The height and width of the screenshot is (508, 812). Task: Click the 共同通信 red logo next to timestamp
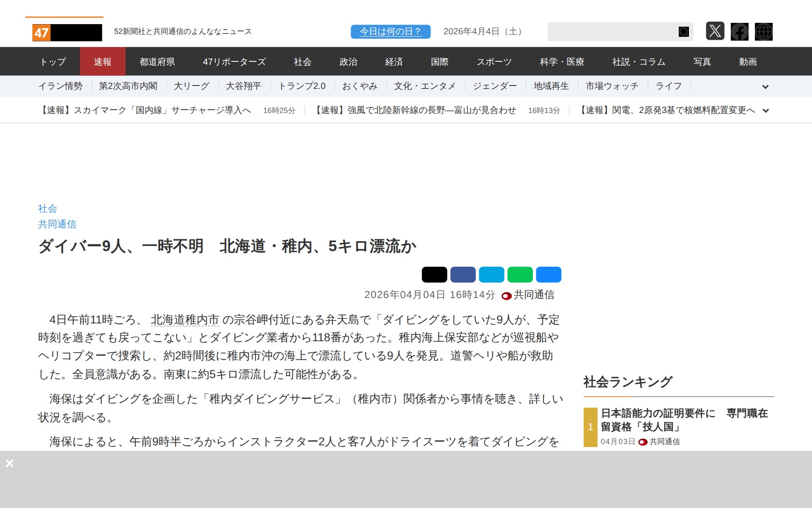coord(506,295)
